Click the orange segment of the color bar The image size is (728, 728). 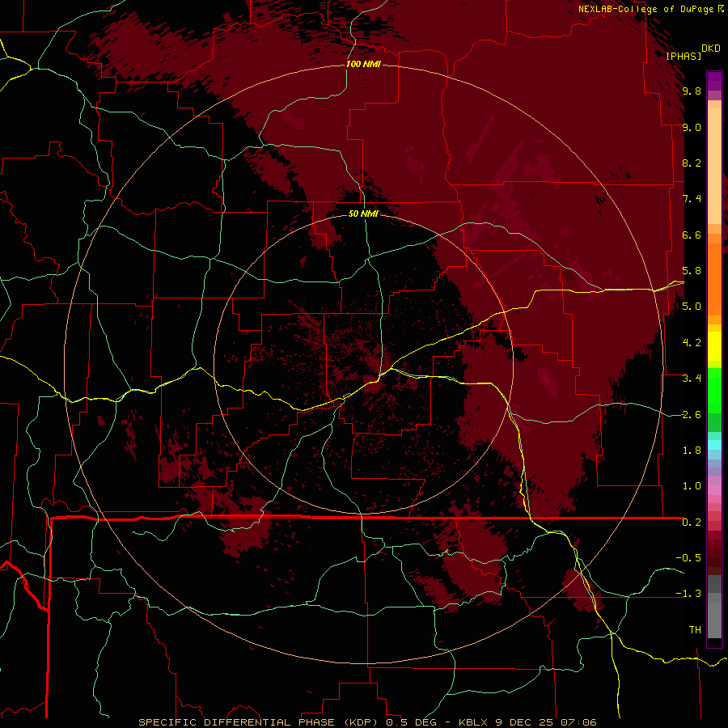(714, 280)
